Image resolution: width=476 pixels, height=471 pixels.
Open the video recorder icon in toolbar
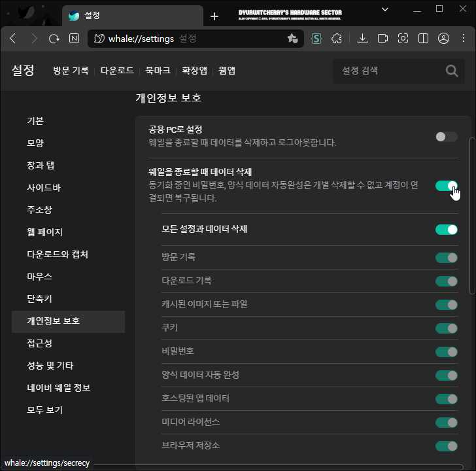pos(382,39)
